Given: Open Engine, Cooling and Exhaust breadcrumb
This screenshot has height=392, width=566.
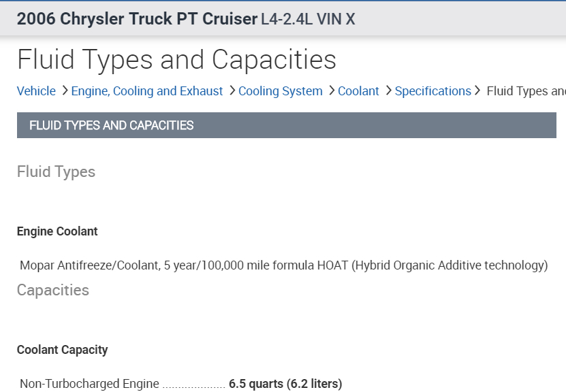Looking at the screenshot, I should [147, 91].
